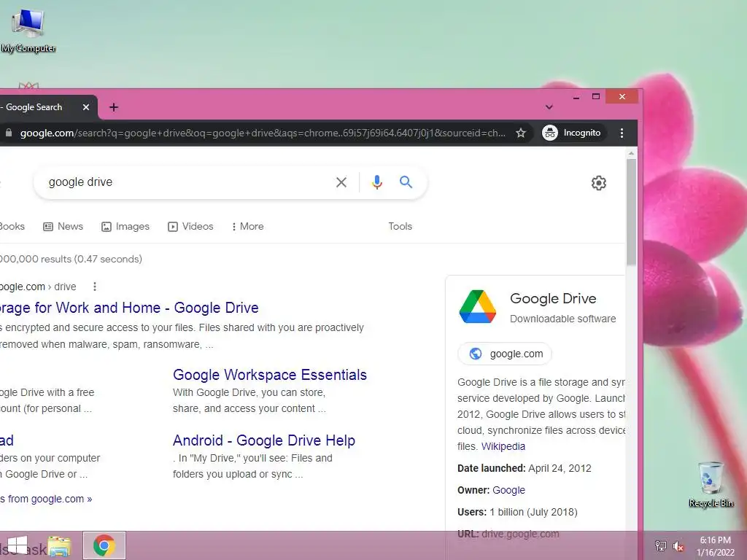View site info via the padlock icon
747x560 pixels.
[8, 133]
